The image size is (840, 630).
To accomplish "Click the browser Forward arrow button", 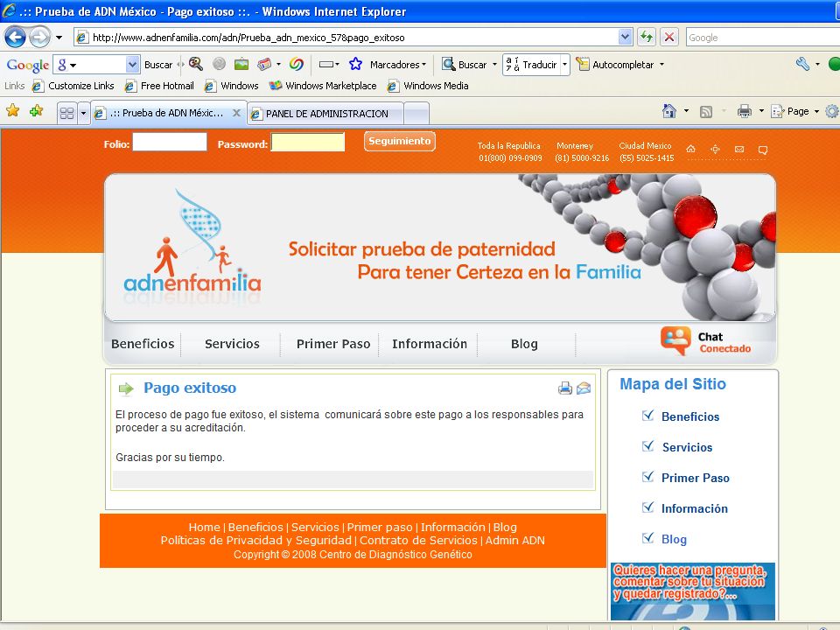I will tap(39, 38).
